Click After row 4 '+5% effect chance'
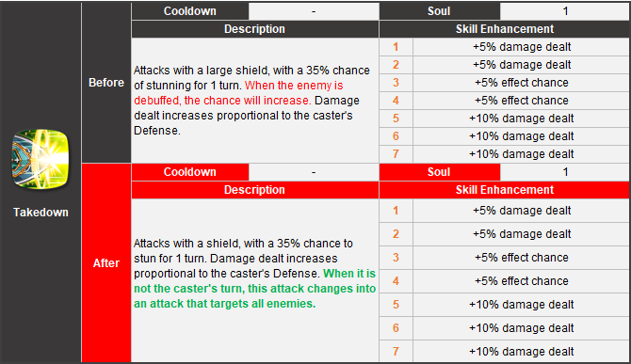Screen dimensions: 631x364 (522, 281)
